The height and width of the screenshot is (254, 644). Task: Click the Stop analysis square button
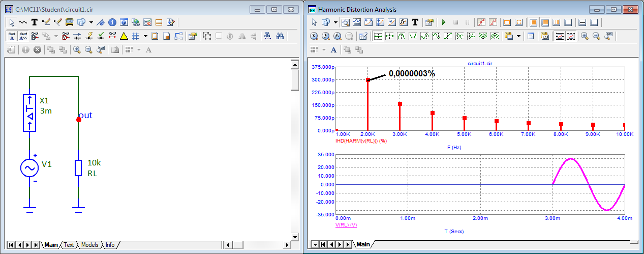[x=455, y=22]
